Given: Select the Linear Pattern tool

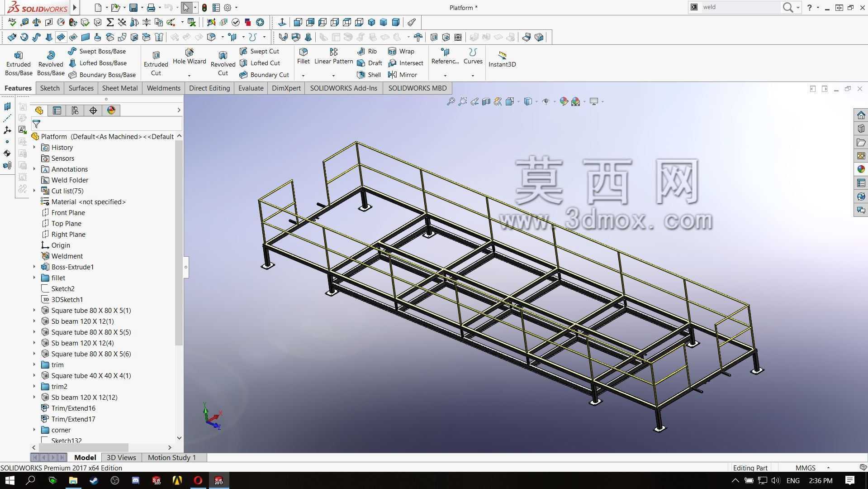Looking at the screenshot, I should 333,57.
